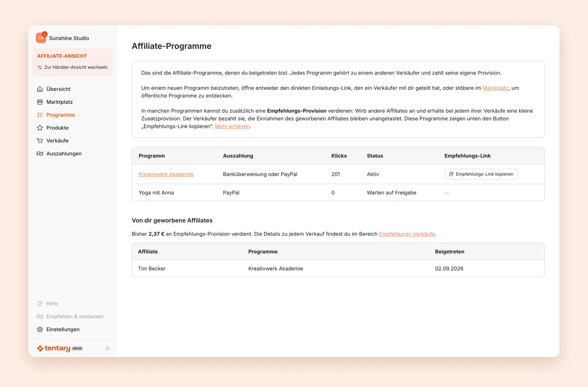
Task: Open the Empfehlungs-Verkäufe link
Action: pos(407,234)
